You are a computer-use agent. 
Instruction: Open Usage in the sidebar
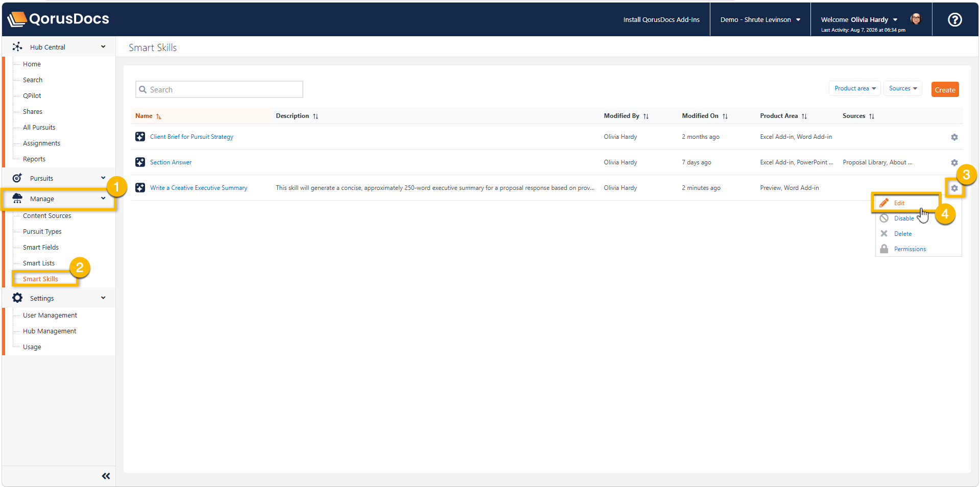(x=32, y=347)
